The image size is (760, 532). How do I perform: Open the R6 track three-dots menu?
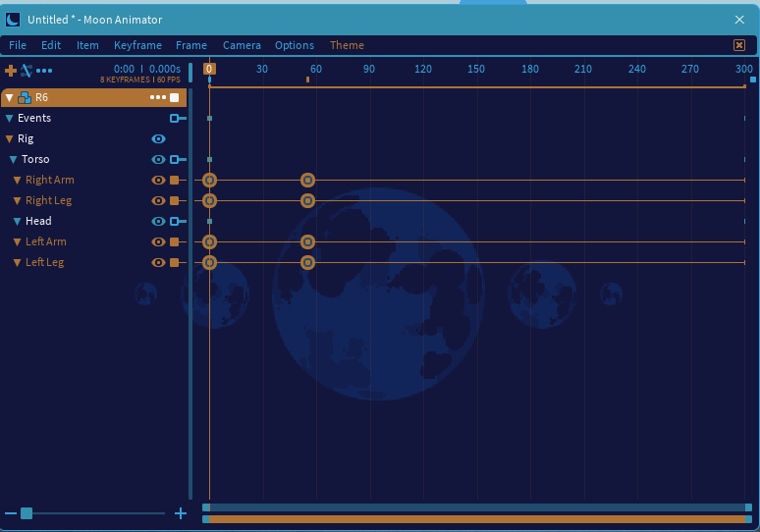[158, 97]
